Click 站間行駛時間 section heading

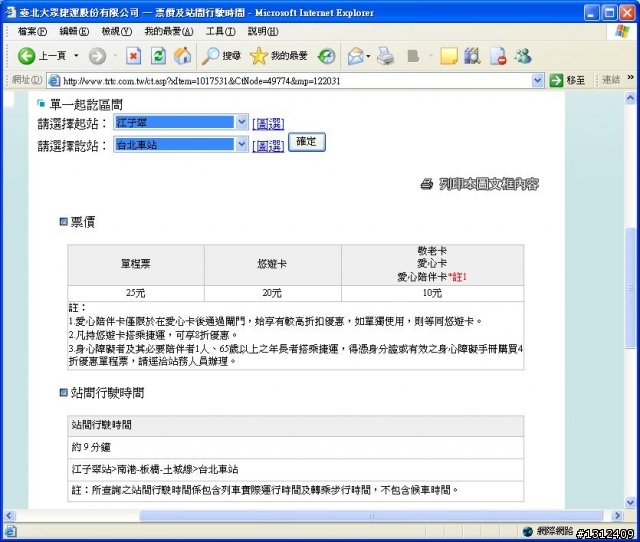click(107, 393)
